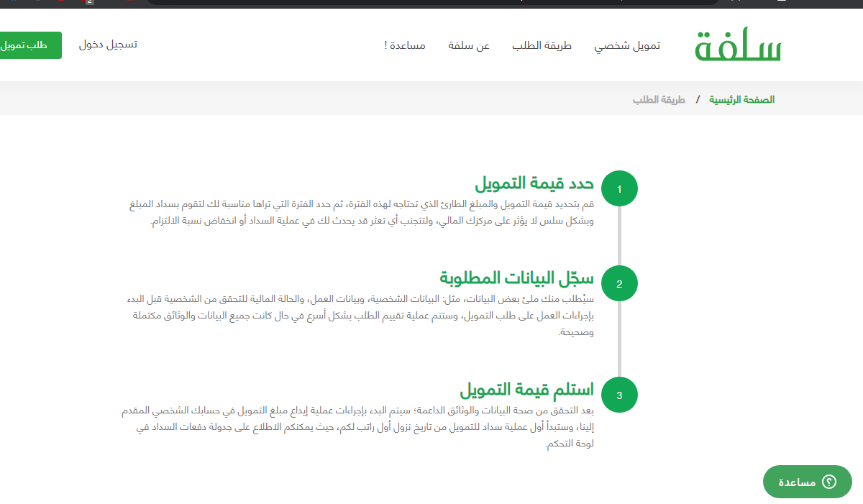Screen dimensions: 863x504
Task: Open the تمويل شخصي menu item
Action: pos(627,46)
